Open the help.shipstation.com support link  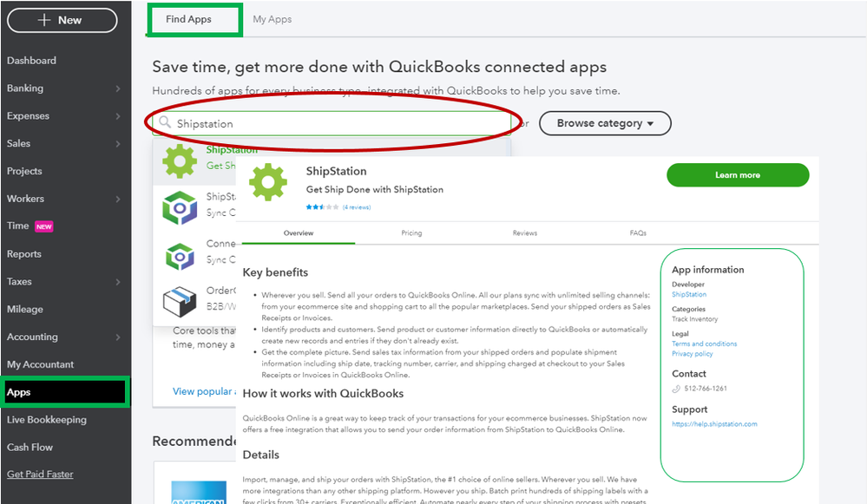tap(714, 424)
